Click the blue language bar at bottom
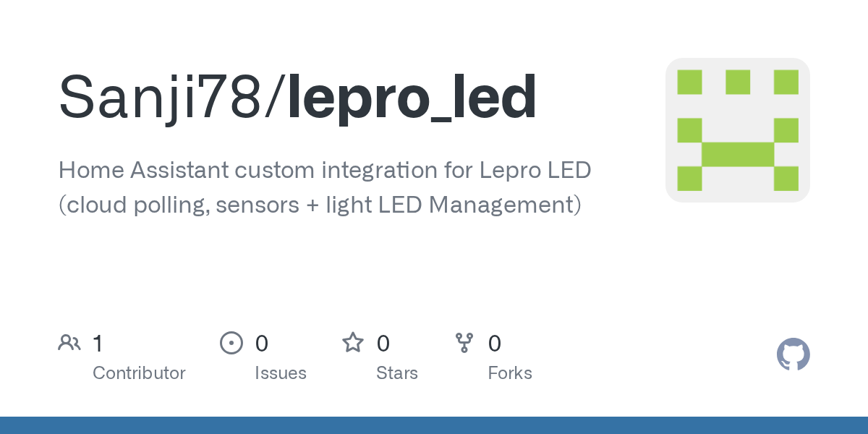 (x=434, y=425)
